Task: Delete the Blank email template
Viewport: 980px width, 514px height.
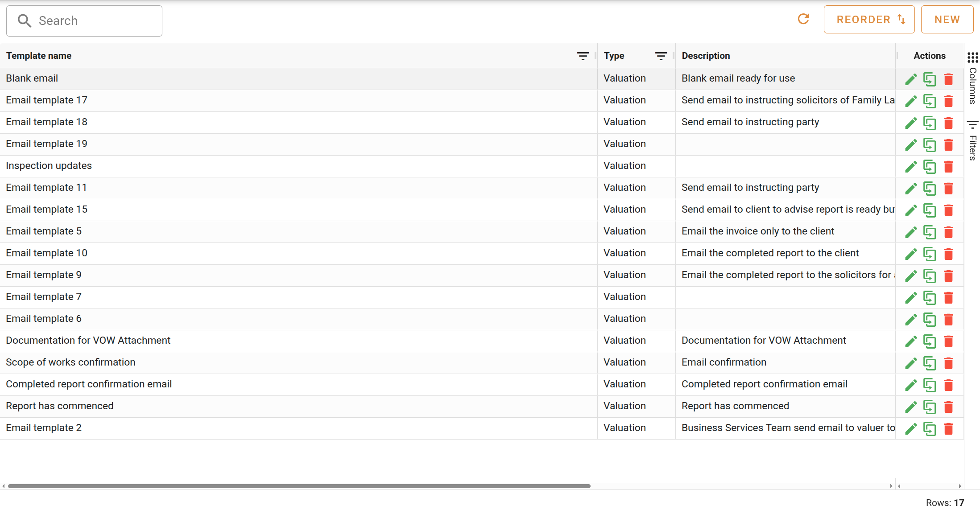Action: tap(948, 79)
